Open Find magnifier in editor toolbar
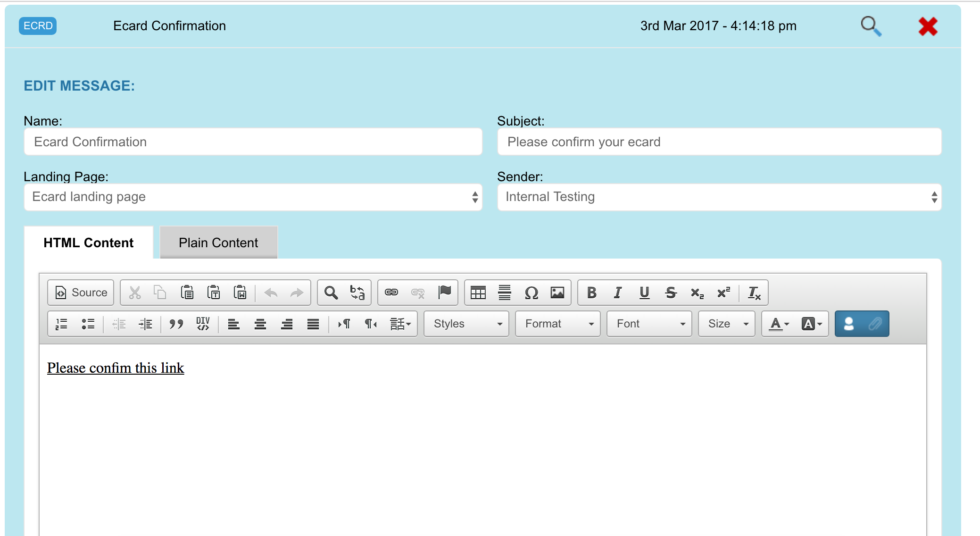This screenshot has height=536, width=980. click(x=331, y=293)
